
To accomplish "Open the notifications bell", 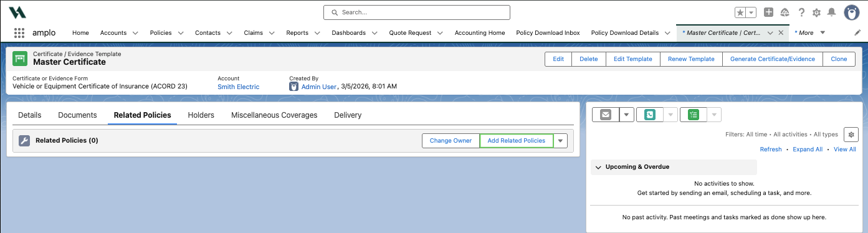I will [832, 12].
